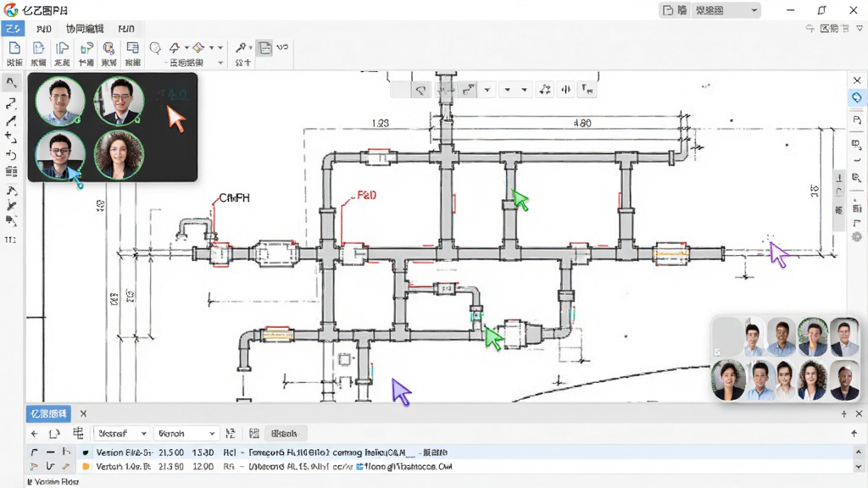The width and height of the screenshot is (868, 488).
Task: Click the orange marker in the second version row
Action: (x=86, y=467)
